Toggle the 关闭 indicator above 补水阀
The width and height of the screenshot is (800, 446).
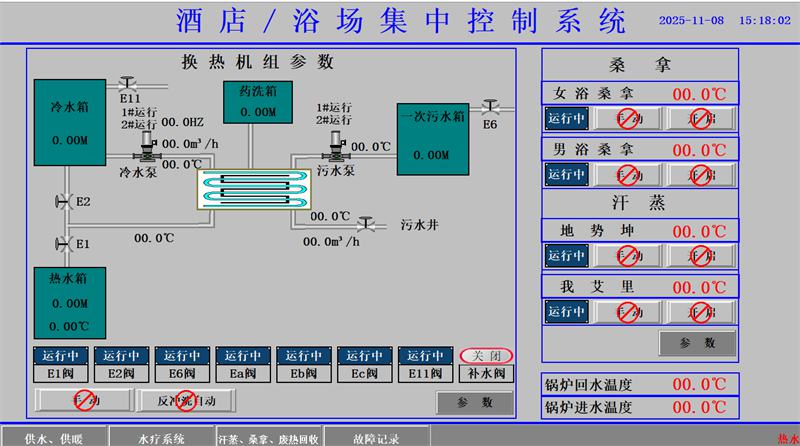pos(487,356)
